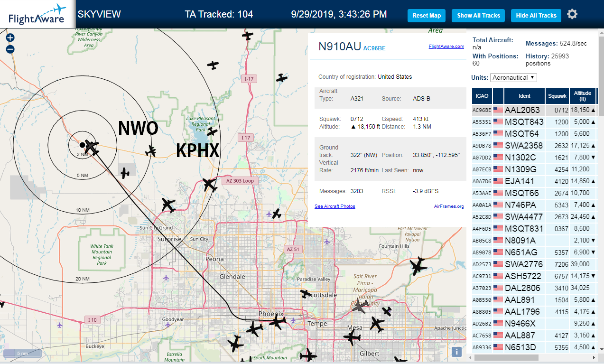Select MSQT831 row in aircraft table
Viewport: 604px width, 364px height.
tap(534, 228)
